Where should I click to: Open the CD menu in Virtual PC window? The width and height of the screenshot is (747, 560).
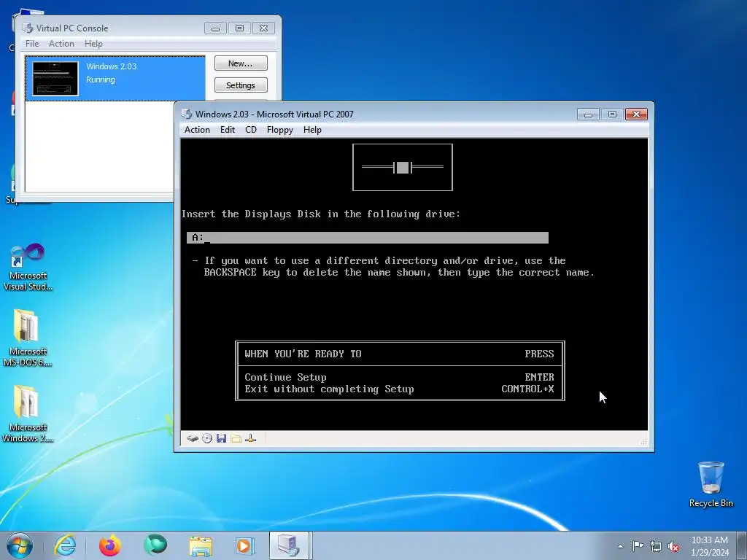(251, 130)
